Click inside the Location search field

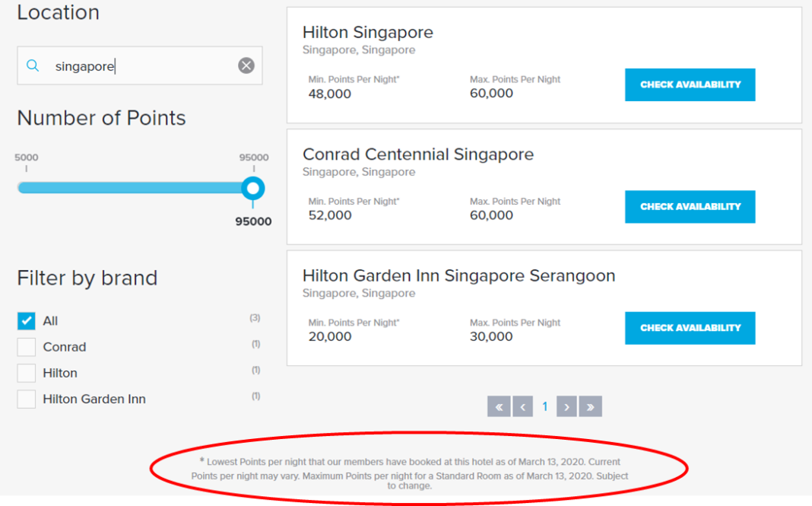(137, 65)
